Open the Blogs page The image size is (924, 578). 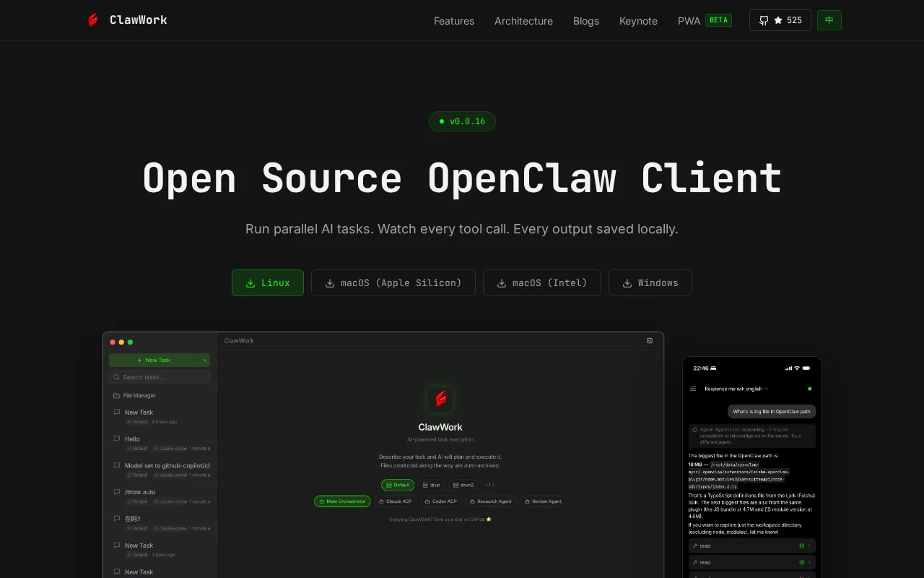click(586, 21)
